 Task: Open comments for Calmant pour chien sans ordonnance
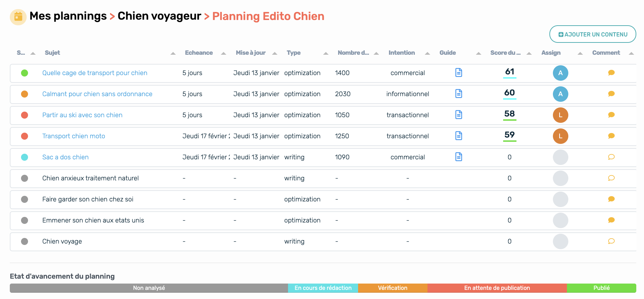pyautogui.click(x=611, y=94)
